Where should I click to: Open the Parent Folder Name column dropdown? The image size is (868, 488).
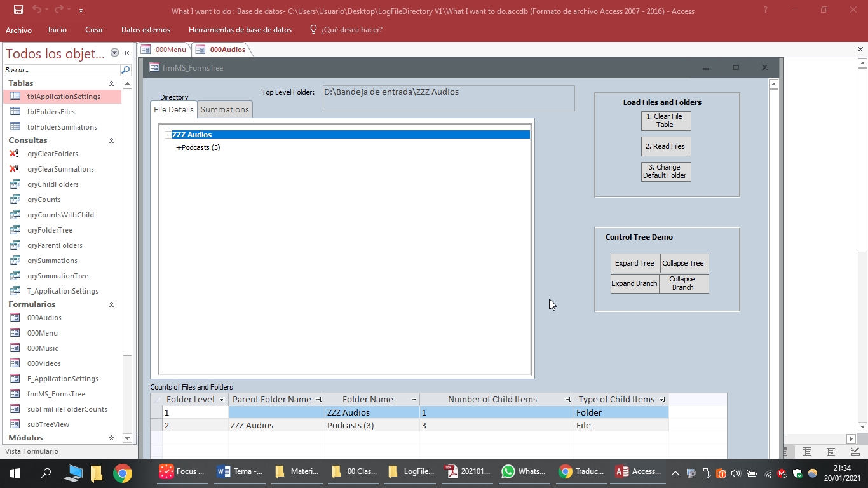click(x=318, y=400)
